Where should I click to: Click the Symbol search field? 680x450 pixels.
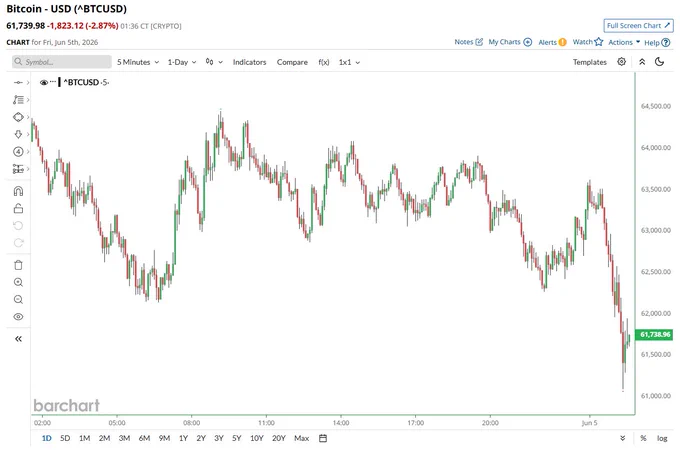pyautogui.click(x=62, y=62)
